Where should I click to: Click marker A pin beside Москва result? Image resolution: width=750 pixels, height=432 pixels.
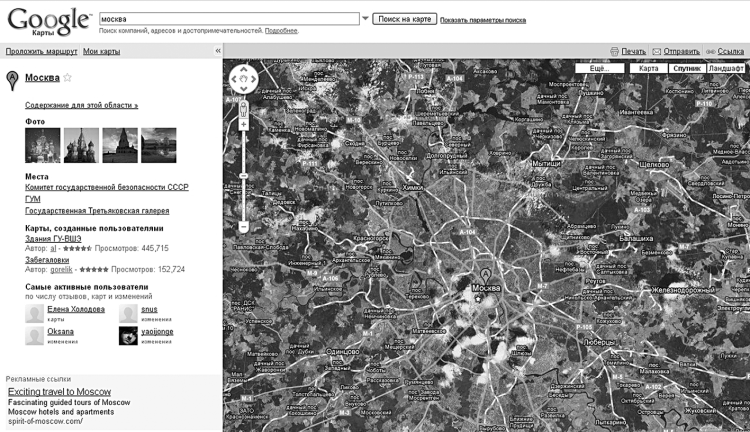point(12,80)
